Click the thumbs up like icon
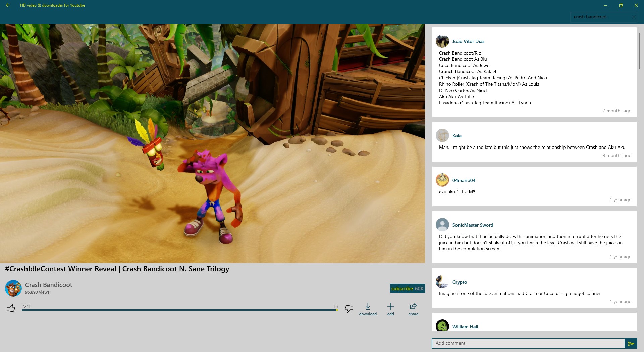This screenshot has width=644, height=352. [11, 308]
